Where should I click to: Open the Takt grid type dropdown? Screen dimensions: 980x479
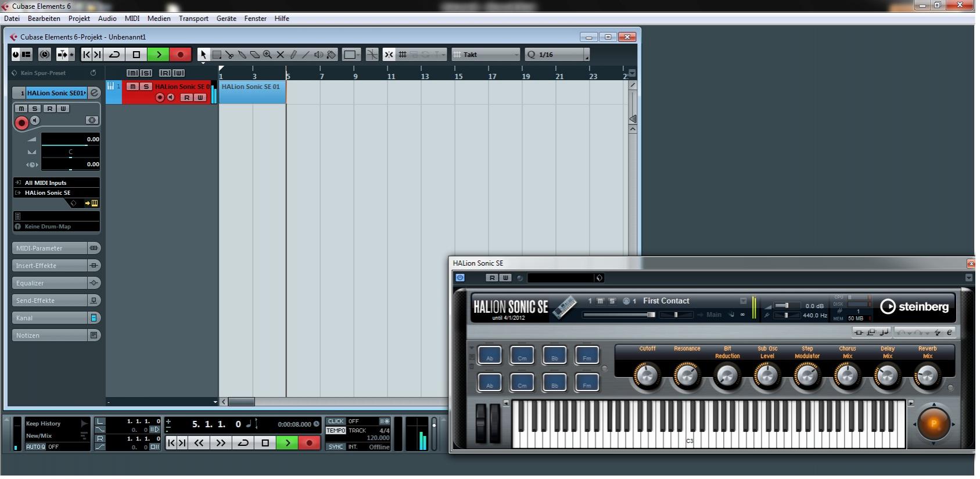pos(487,55)
